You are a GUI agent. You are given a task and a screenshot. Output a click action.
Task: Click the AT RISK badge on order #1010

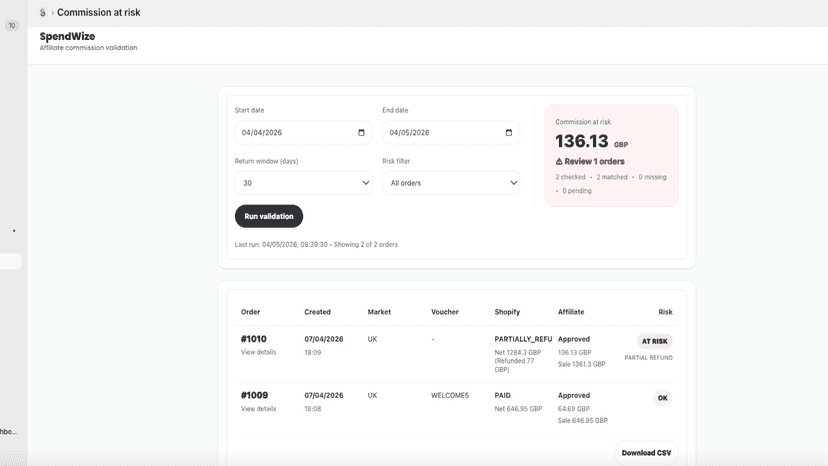[654, 341]
